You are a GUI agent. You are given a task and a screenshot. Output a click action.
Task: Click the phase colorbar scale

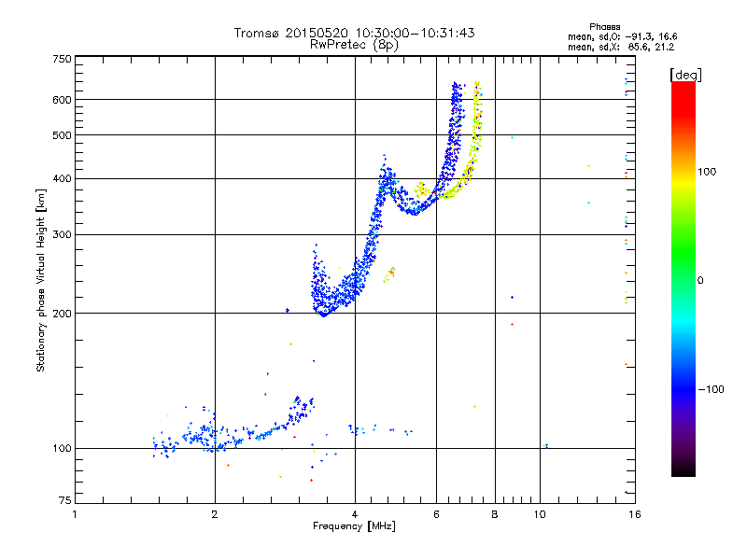point(684,279)
